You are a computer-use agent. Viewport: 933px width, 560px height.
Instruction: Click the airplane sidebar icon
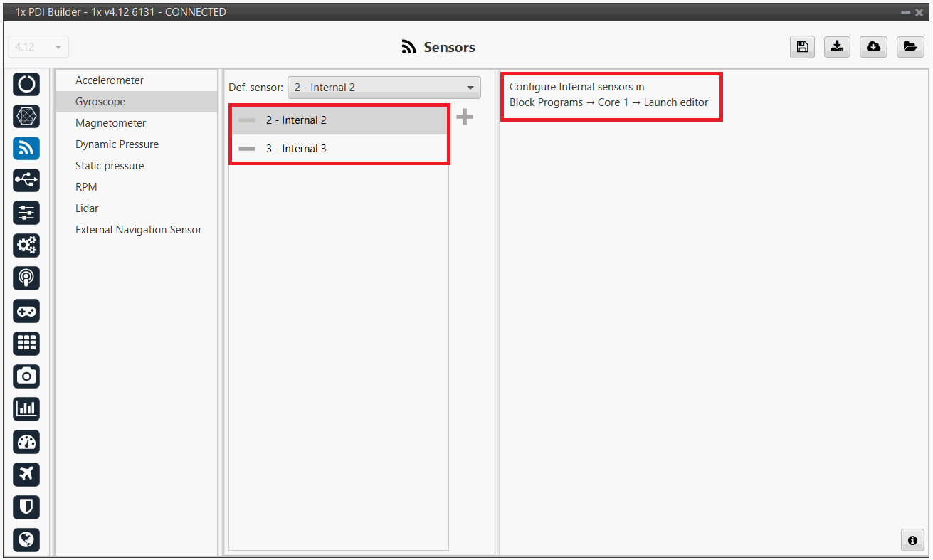(26, 474)
